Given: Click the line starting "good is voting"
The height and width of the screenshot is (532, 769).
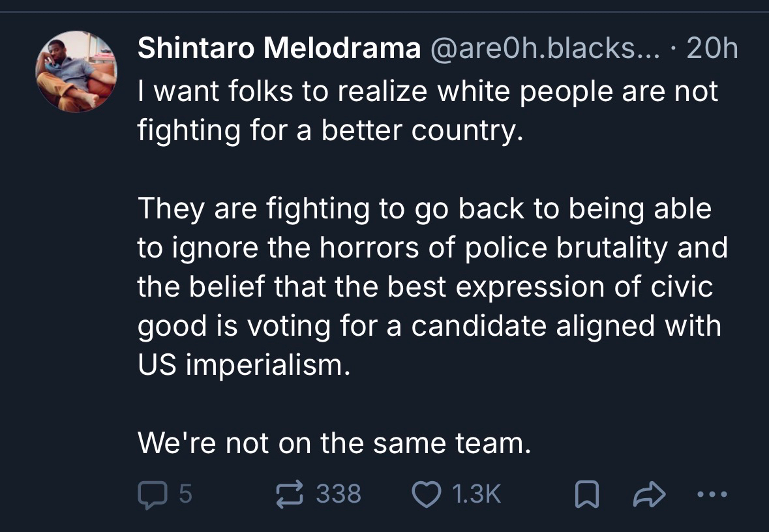Looking at the screenshot, I should 429,326.
